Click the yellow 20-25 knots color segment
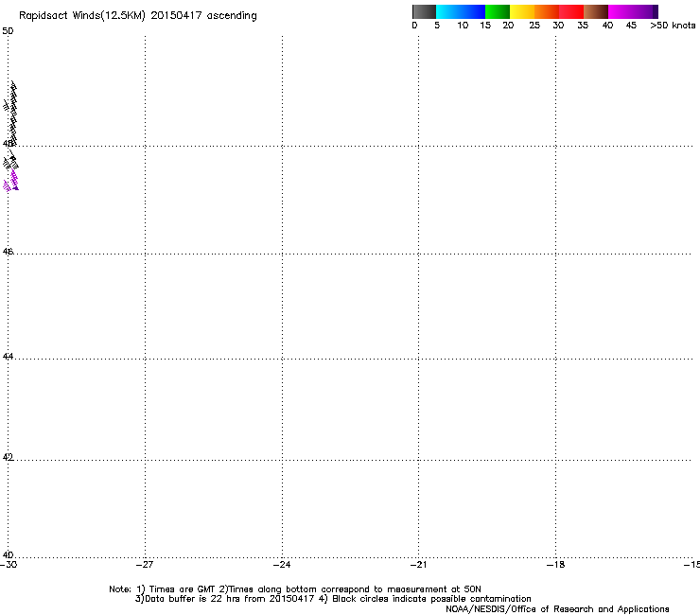 [522, 11]
